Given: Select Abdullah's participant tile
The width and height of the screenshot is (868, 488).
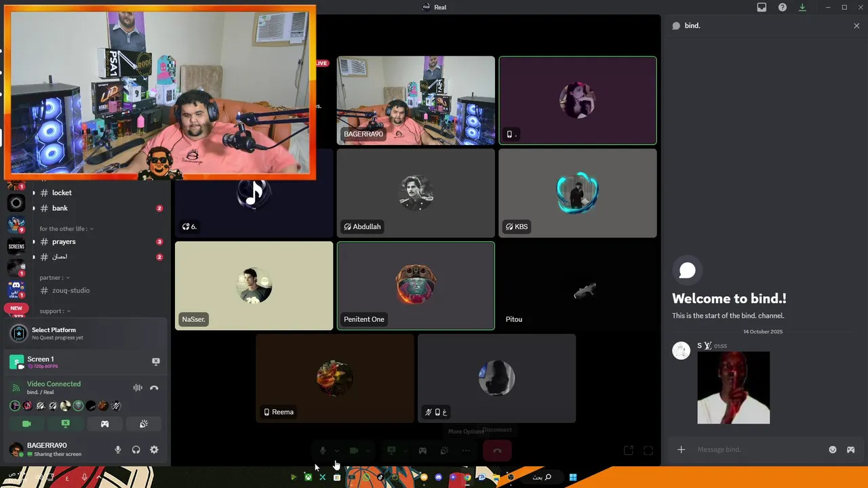Looking at the screenshot, I should pos(416,193).
